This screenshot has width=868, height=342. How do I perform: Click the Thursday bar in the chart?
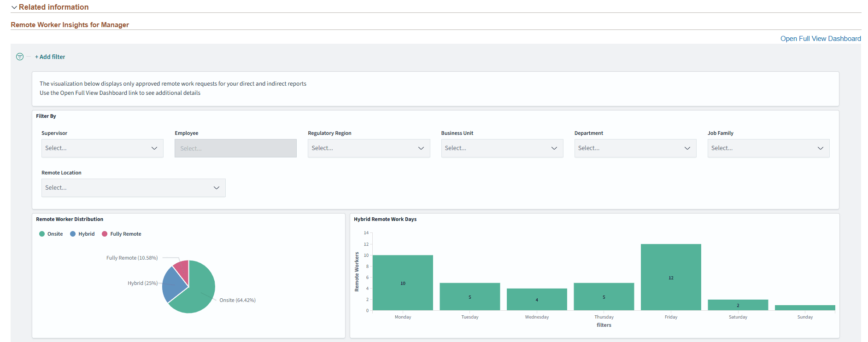(604, 296)
